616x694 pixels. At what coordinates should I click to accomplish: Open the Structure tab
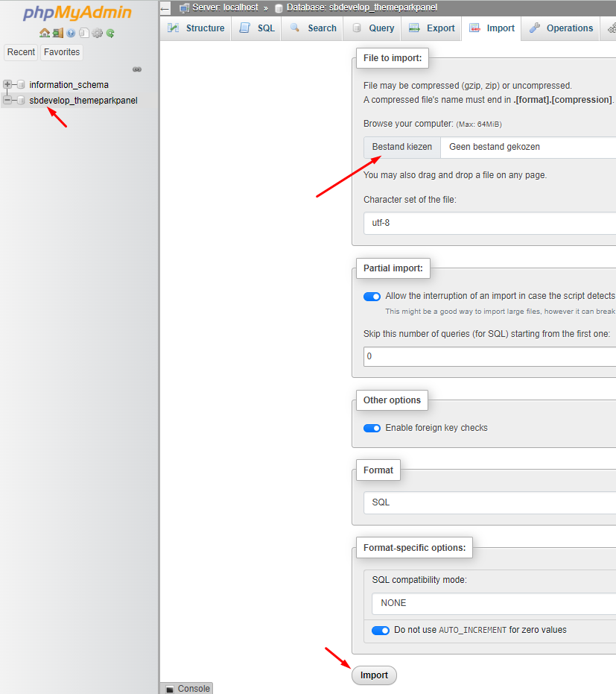(x=196, y=28)
